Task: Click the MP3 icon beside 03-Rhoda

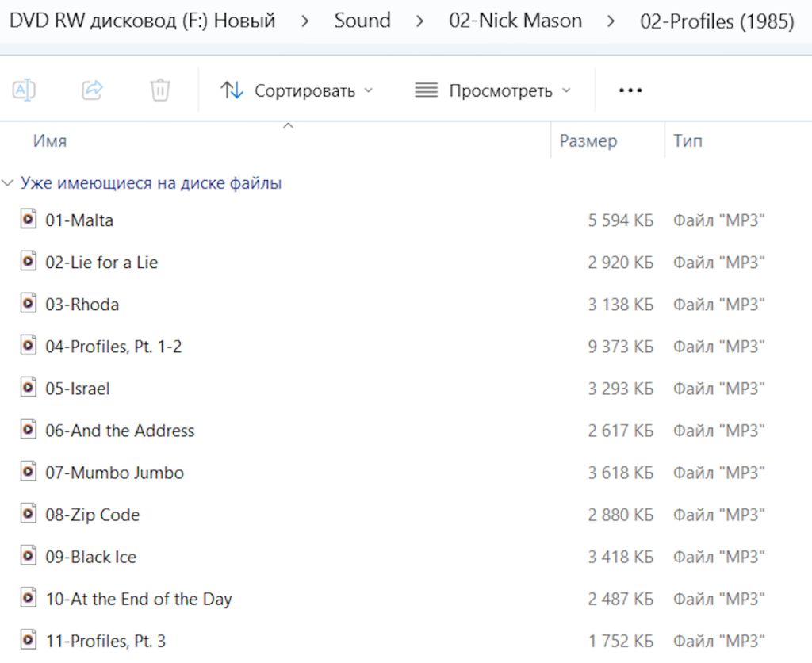Action: pyautogui.click(x=28, y=303)
